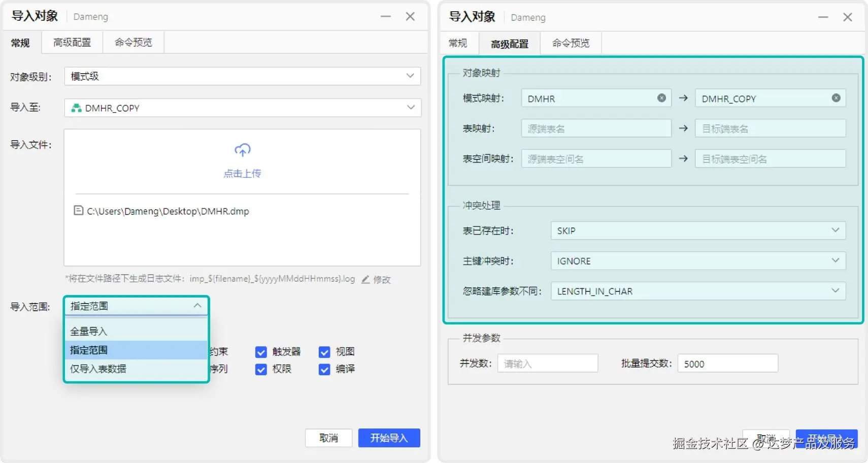
Task: Focus the 目标端表名 input field
Action: (x=771, y=128)
